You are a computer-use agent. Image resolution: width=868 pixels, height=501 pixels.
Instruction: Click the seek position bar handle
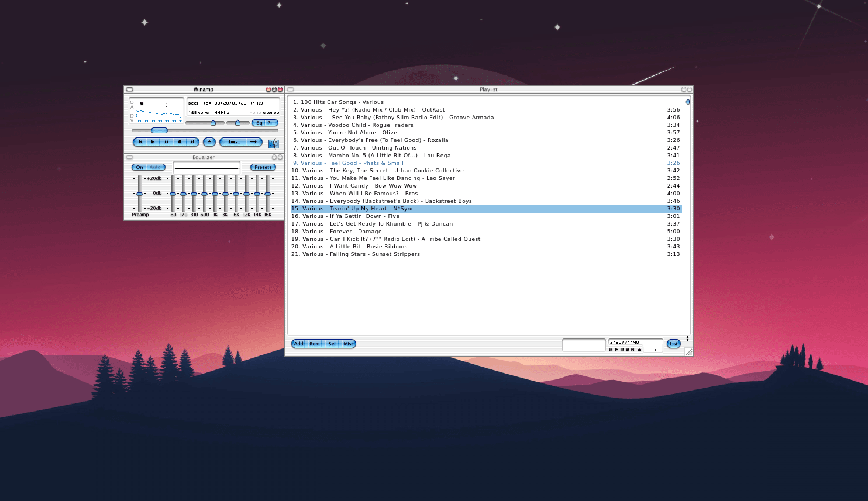pos(159,130)
